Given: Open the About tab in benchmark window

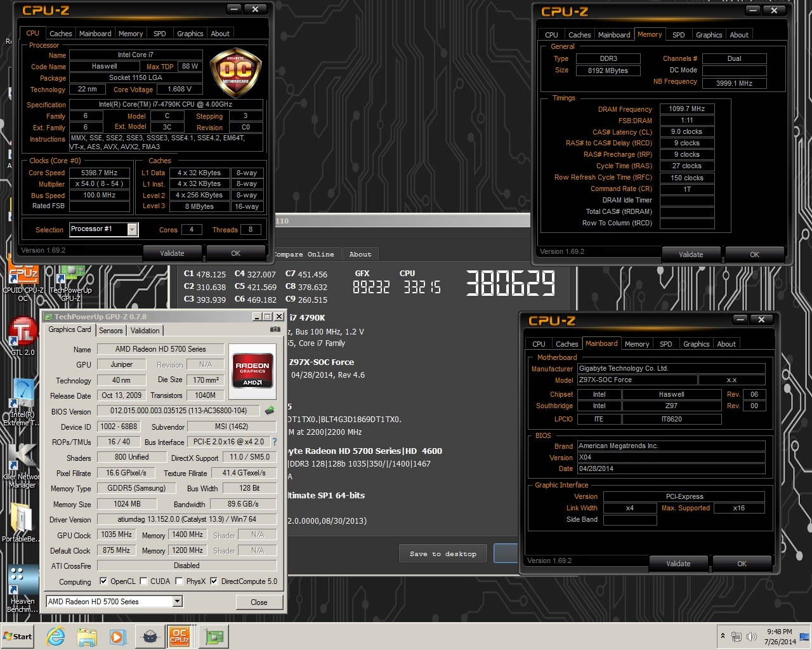Looking at the screenshot, I should (x=360, y=254).
